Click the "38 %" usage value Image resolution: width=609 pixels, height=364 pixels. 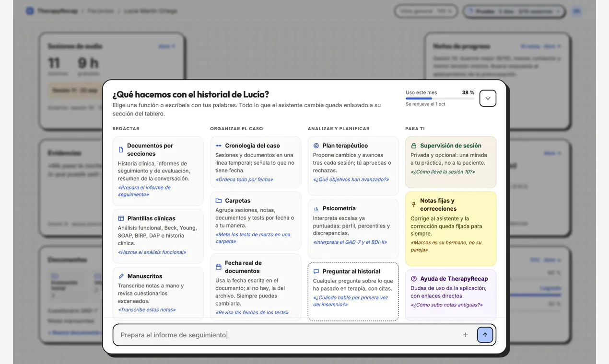pos(468,92)
